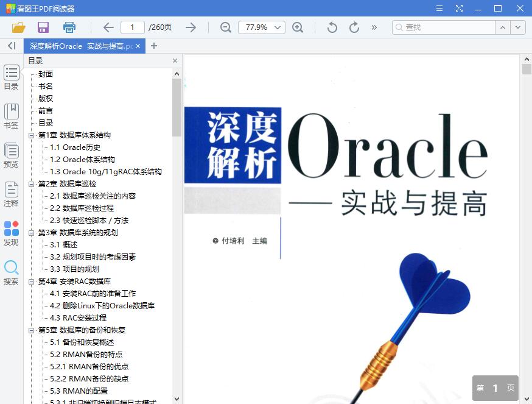Open section 2.2 数据库巡检过程
This screenshot has height=404, width=532.
(x=82, y=208)
